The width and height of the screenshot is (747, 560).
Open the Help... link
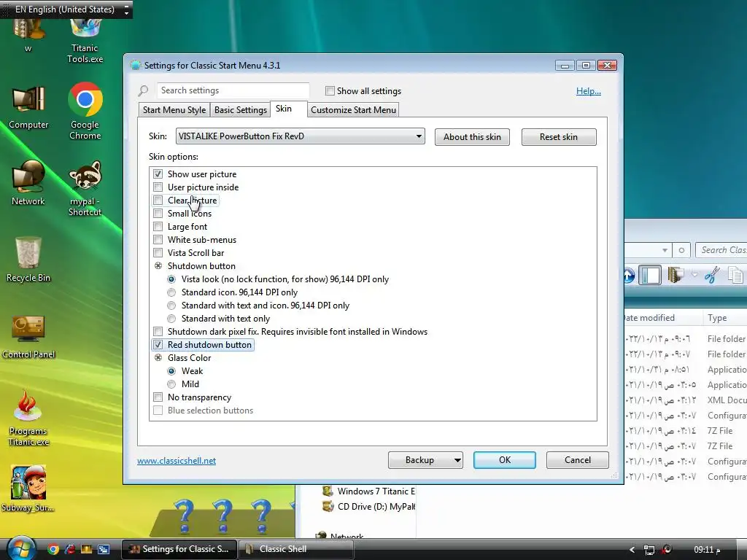[x=589, y=91]
